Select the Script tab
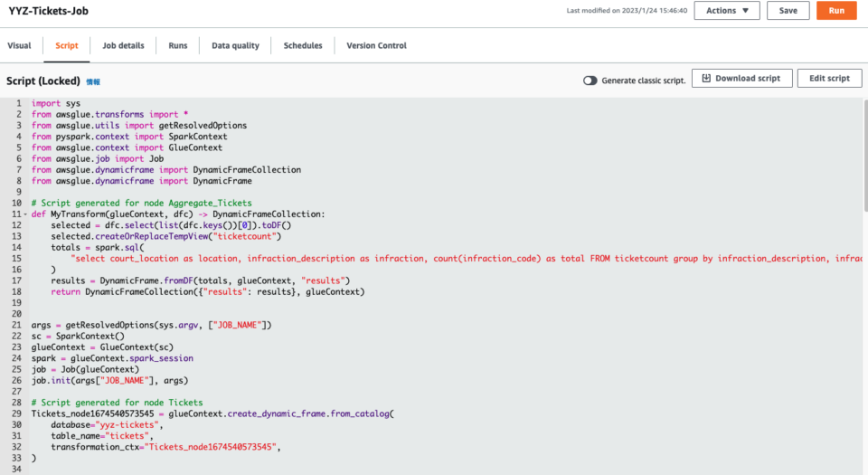The width and height of the screenshot is (868, 475). point(66,45)
